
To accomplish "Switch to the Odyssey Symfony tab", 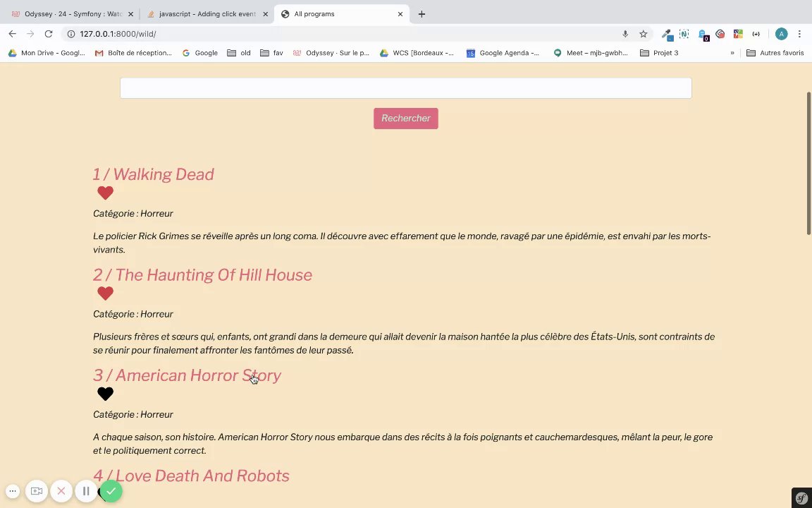I will [73, 14].
